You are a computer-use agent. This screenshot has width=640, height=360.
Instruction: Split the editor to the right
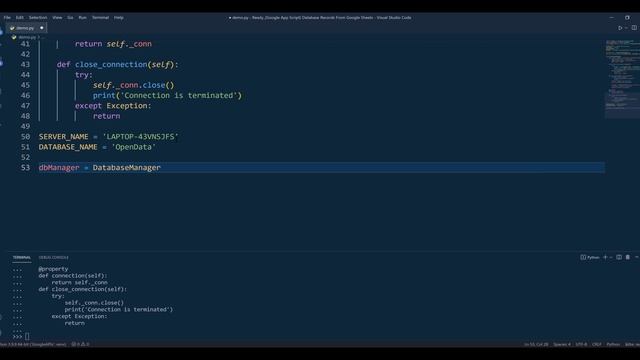click(x=634, y=28)
